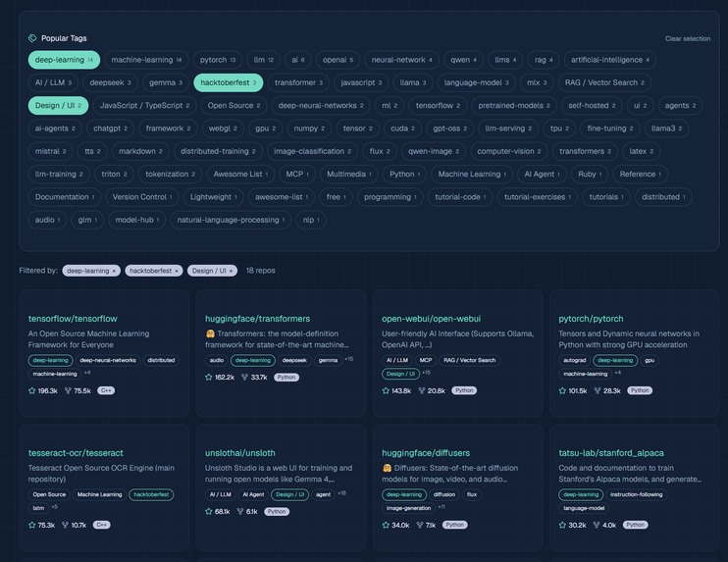Viewport: 728px width, 562px height.
Task: Open huggingface/transformers repository link
Action: 258,319
